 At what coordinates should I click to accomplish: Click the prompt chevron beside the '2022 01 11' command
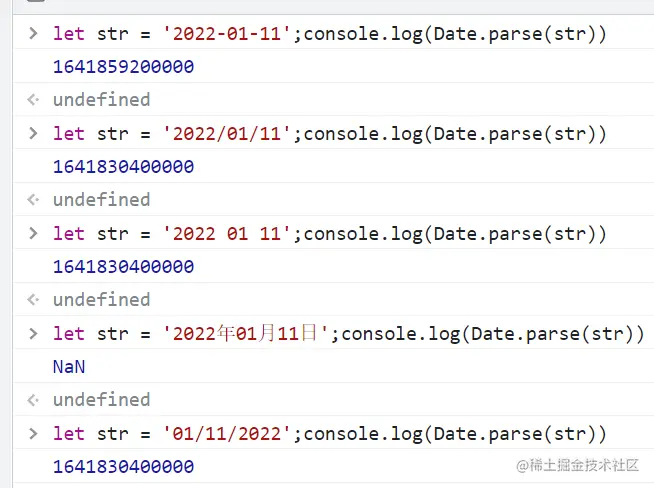coord(33,234)
